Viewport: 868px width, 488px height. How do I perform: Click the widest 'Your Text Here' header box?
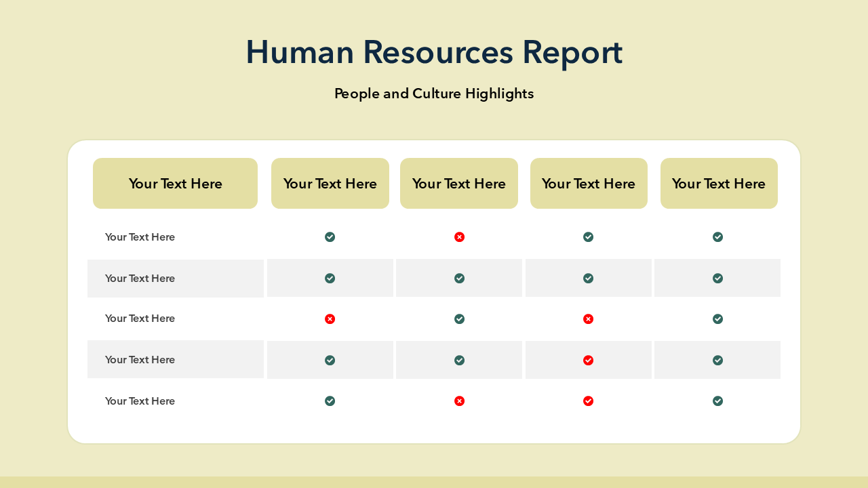tap(175, 184)
